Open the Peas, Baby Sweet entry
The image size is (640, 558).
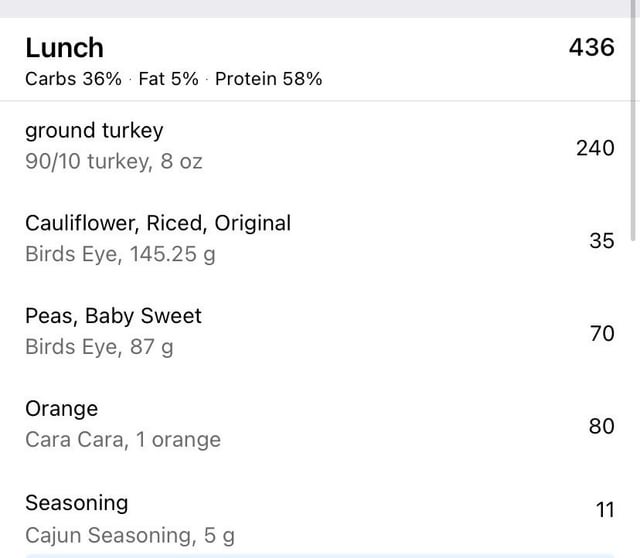coord(113,316)
